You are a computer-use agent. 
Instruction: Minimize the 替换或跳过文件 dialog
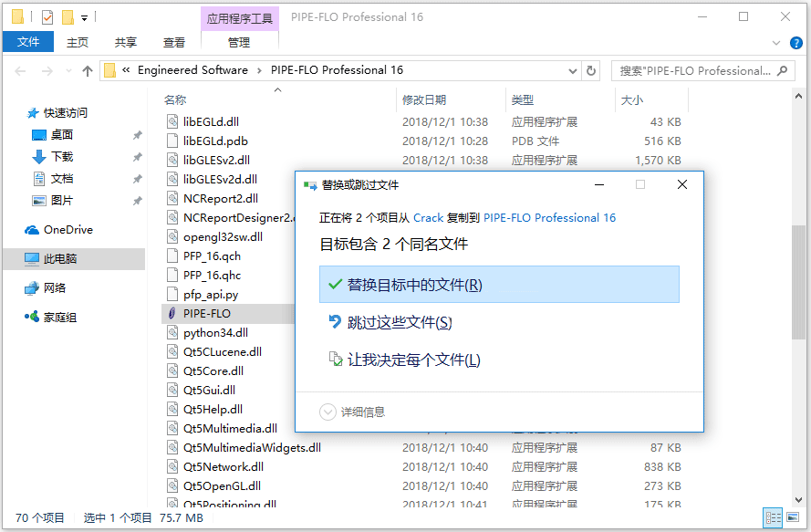tap(599, 184)
